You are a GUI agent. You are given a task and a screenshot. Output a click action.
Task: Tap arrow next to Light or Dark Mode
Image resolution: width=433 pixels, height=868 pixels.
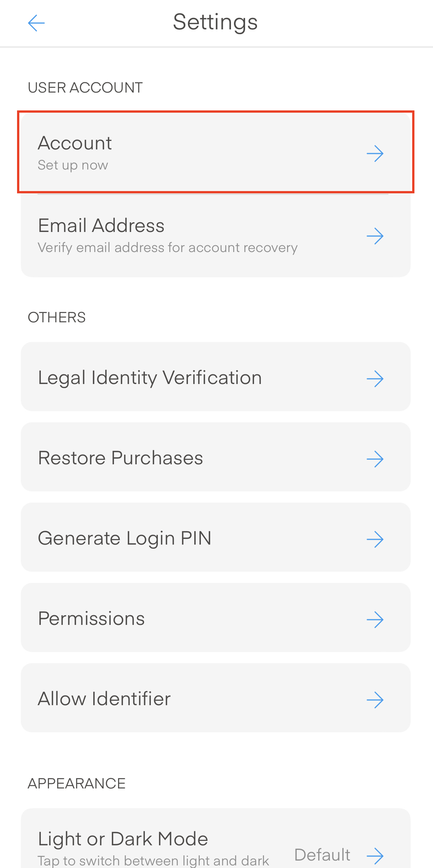pos(375,856)
